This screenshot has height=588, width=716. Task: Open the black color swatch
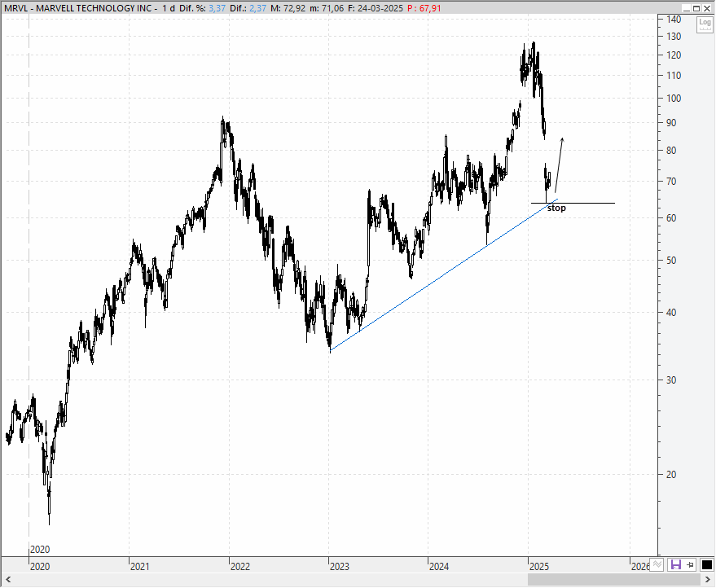tap(706, 564)
